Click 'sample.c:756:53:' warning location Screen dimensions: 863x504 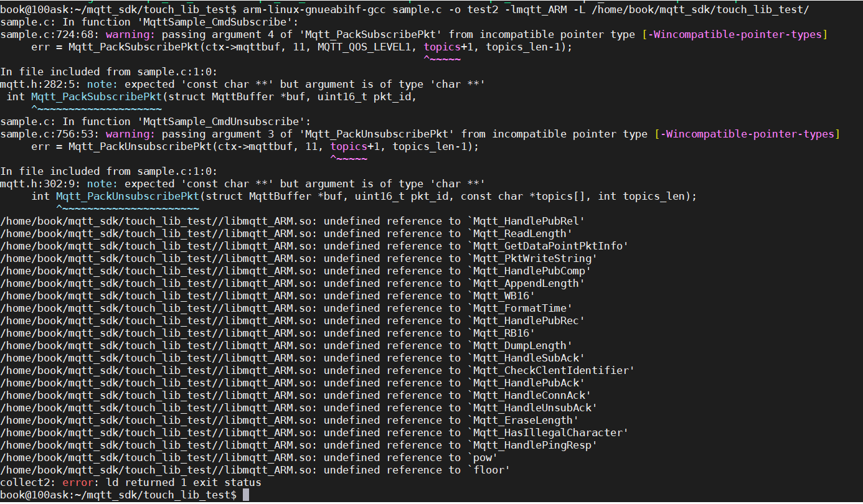coord(50,134)
